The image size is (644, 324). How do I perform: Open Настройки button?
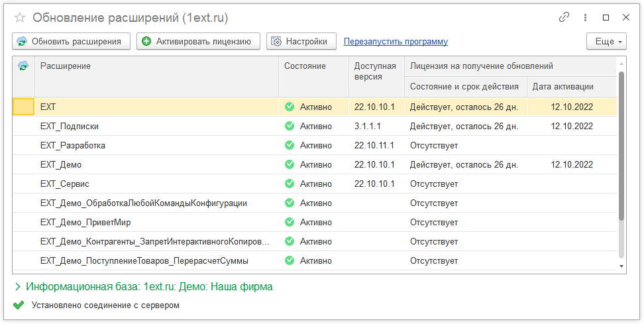coord(301,41)
